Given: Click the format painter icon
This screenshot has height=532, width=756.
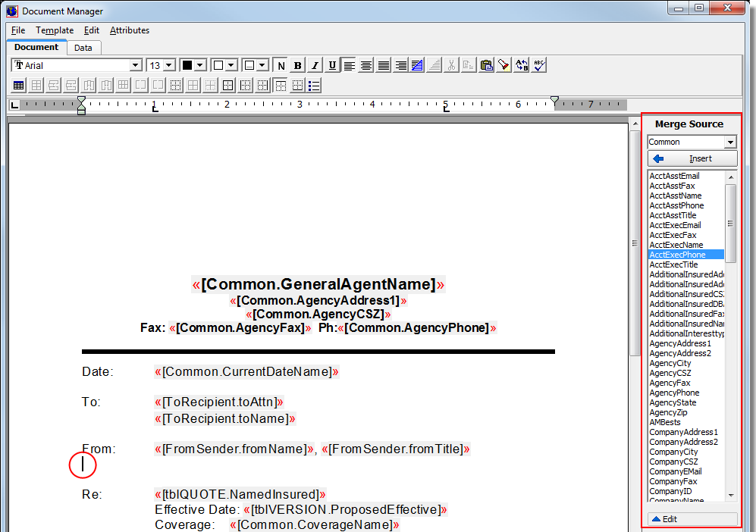Looking at the screenshot, I should coord(503,65).
